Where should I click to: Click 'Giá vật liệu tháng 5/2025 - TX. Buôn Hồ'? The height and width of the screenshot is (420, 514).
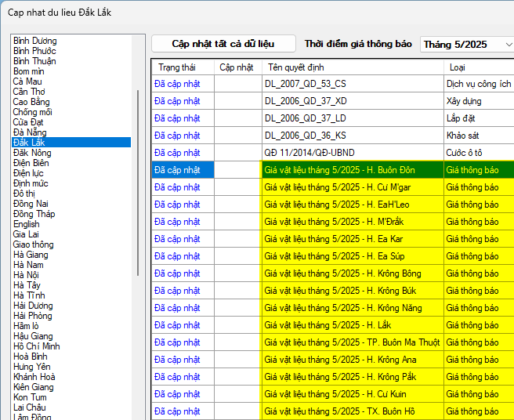[353, 411]
